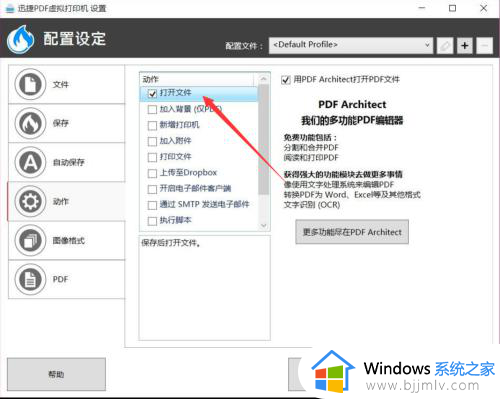Uncheck the 打开文件 action checkbox
The height and width of the screenshot is (399, 500).
152,94
